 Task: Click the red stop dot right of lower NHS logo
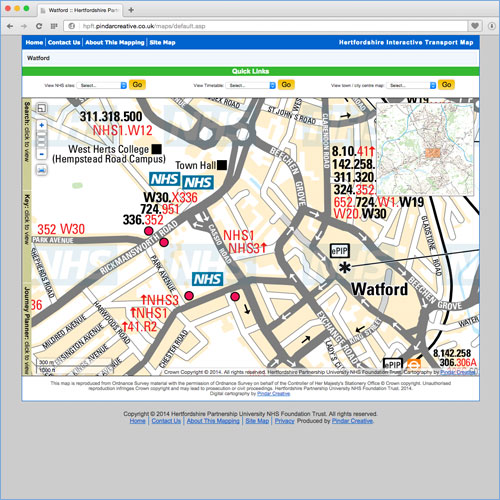[x=235, y=296]
